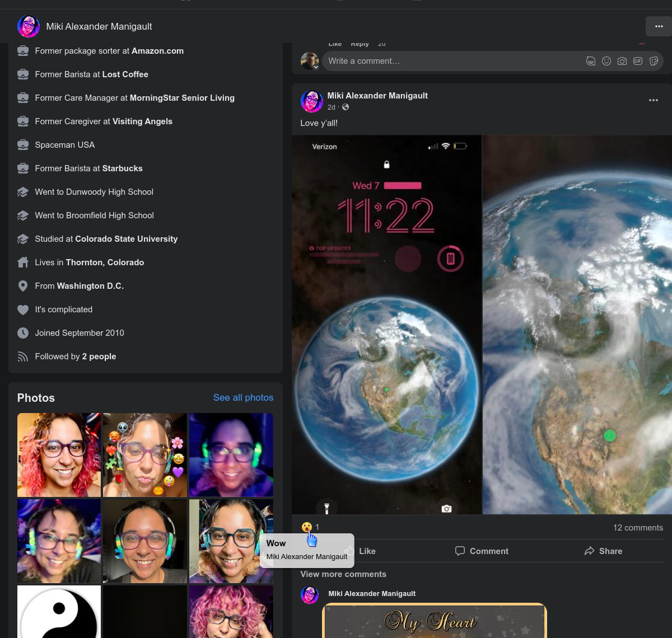
Task: Click Miki's profile picture in the header bar
Action: tap(29, 26)
